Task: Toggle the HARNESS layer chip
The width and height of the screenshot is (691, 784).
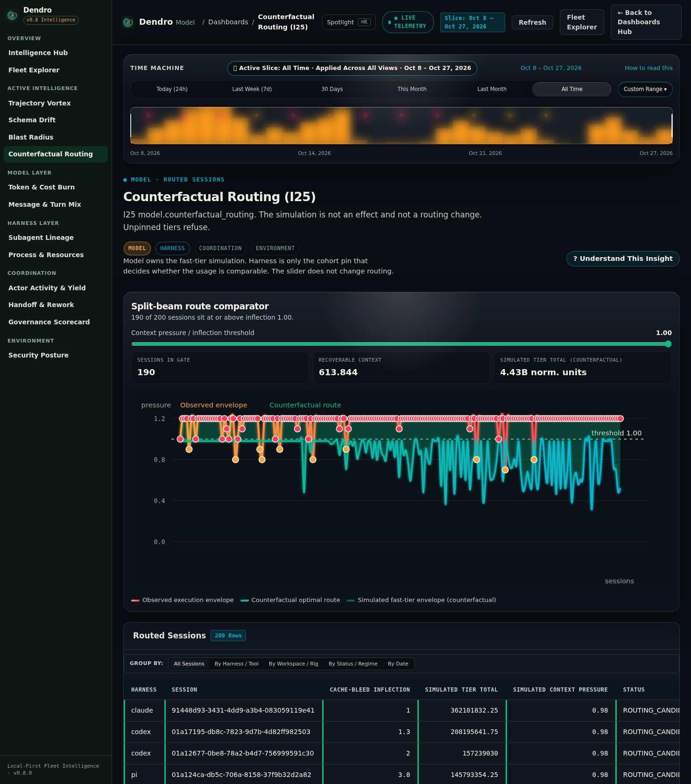Action: [x=172, y=248]
